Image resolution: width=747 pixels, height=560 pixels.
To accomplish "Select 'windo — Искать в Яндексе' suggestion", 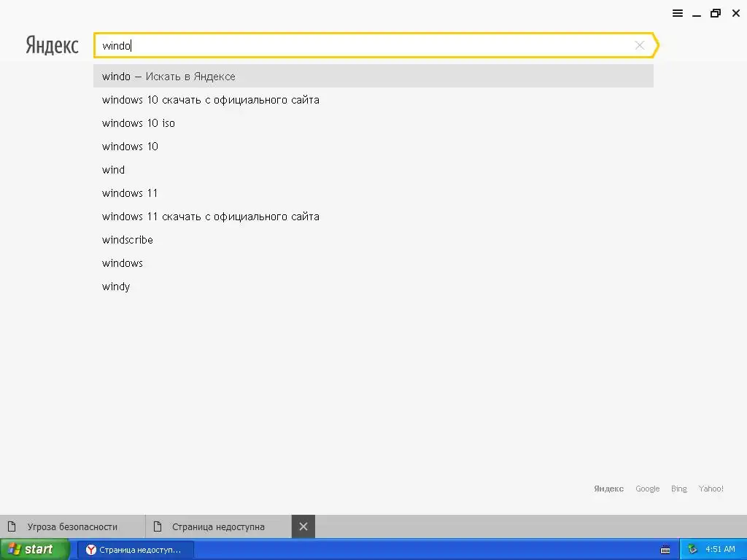I will 373,76.
